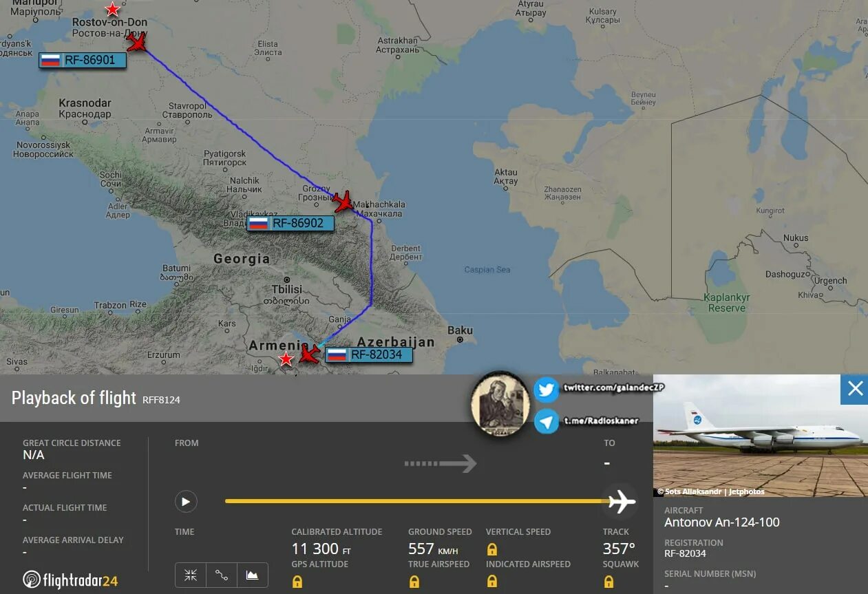Close the flight playback panel
Image resolution: width=868 pixels, height=594 pixels.
(x=855, y=389)
